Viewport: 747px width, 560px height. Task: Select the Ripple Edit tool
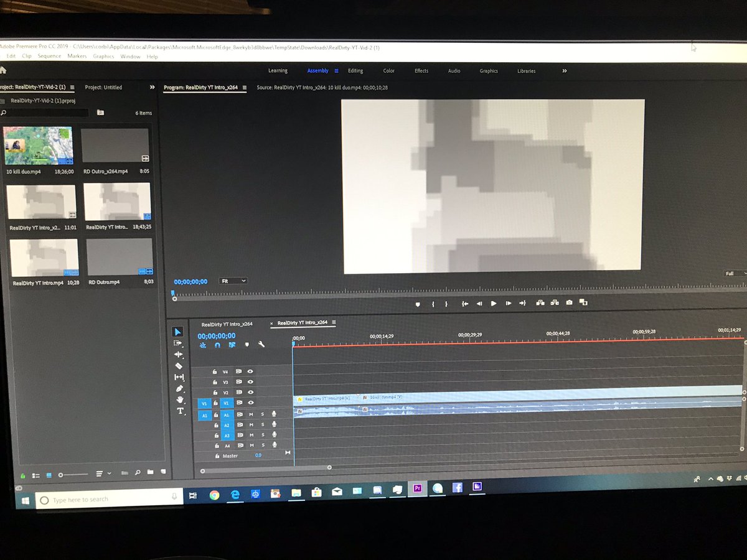[x=179, y=354]
